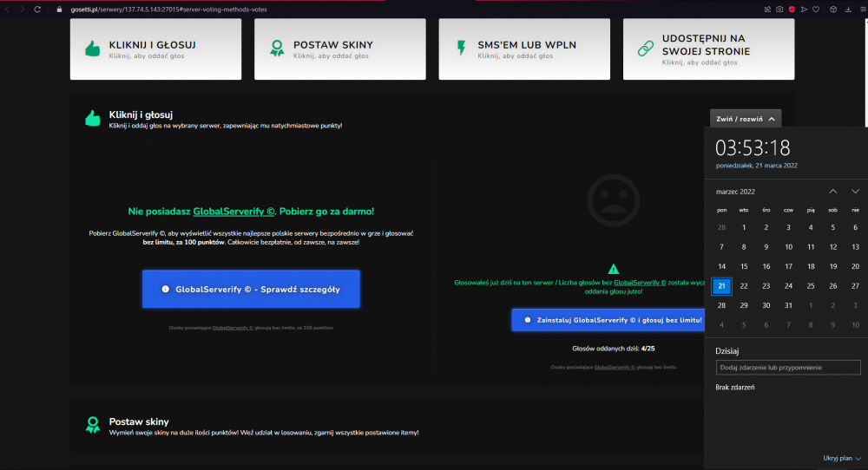
Task: Open the easy setup sliders icon
Action: coord(863,10)
